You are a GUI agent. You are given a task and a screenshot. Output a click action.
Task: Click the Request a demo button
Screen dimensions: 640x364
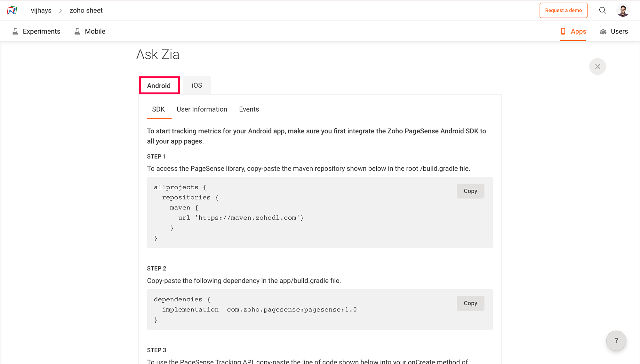coord(563,10)
